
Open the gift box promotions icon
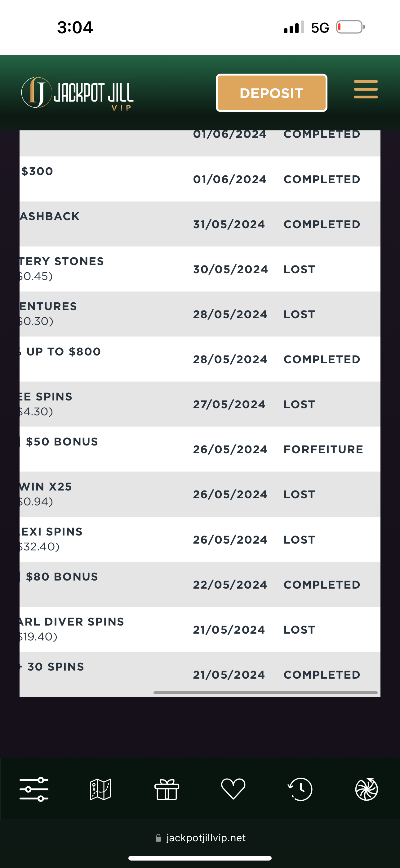pyautogui.click(x=167, y=789)
